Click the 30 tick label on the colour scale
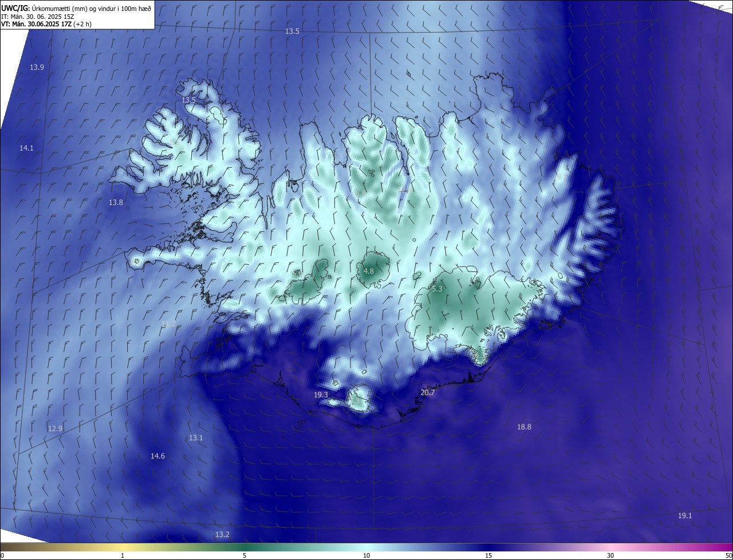This screenshot has width=733, height=560. (610, 555)
